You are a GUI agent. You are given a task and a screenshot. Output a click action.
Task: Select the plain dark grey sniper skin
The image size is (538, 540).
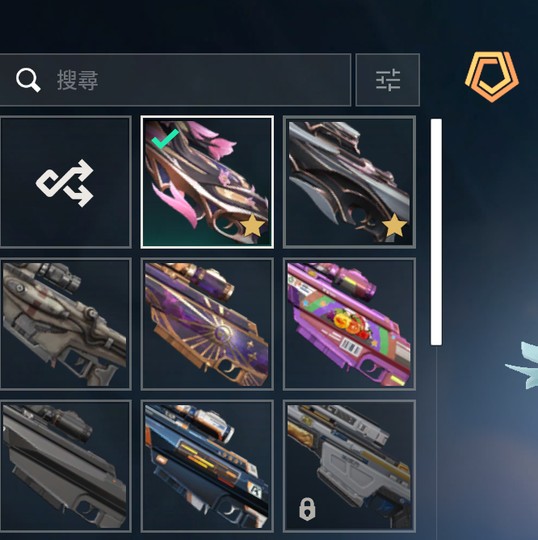click(65, 466)
